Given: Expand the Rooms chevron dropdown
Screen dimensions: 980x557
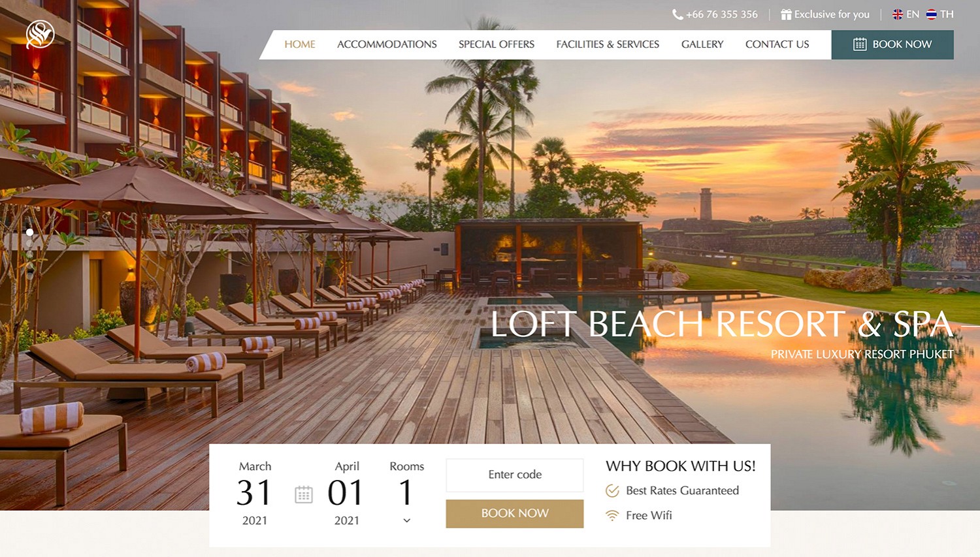Looking at the screenshot, I should [x=406, y=520].
